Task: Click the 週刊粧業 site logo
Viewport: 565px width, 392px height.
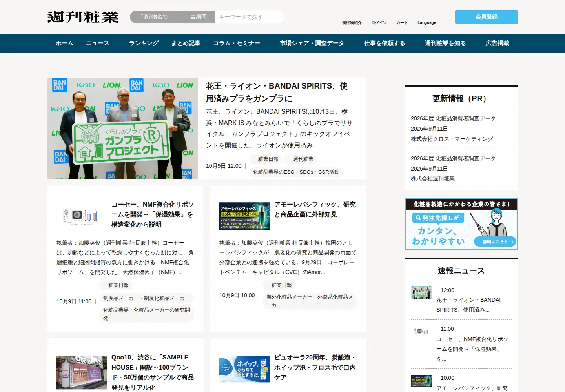Action: pyautogui.click(x=83, y=17)
